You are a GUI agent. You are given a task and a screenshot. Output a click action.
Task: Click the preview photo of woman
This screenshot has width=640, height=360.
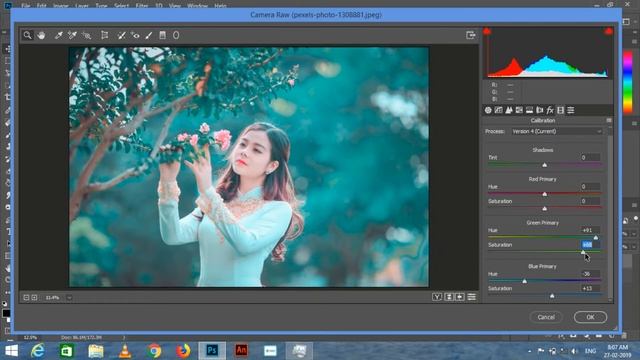pyautogui.click(x=249, y=167)
